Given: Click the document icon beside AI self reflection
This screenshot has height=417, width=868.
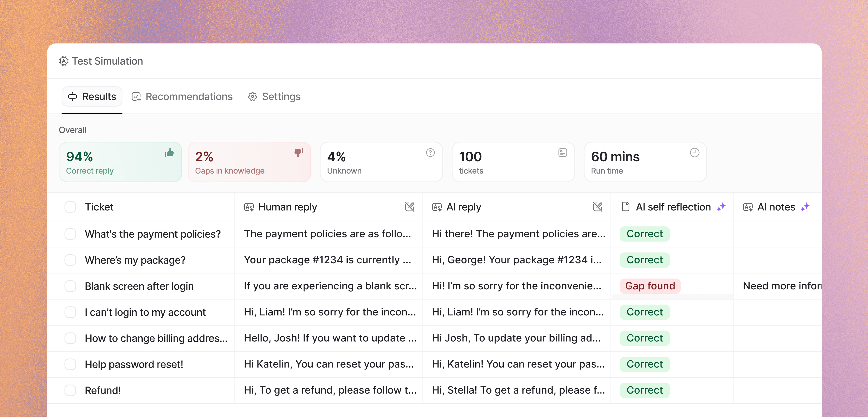Looking at the screenshot, I should point(625,207).
